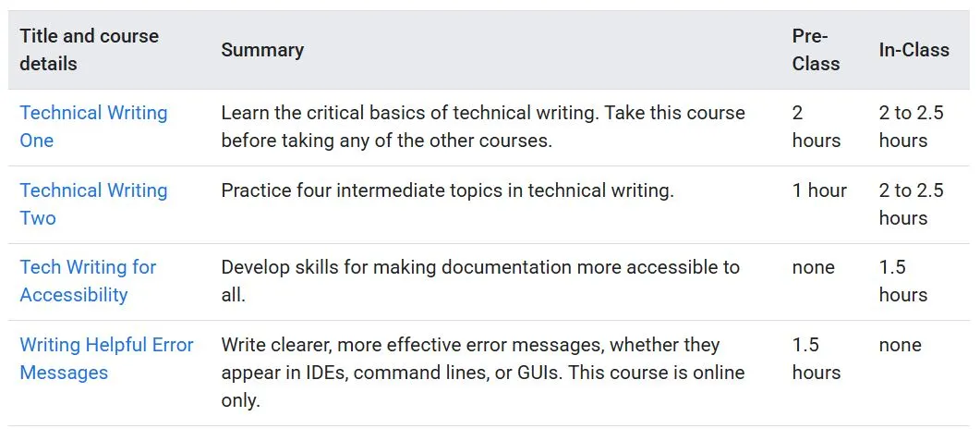Screen dimensions: 980x441
Task: Click the 'Title and course details' column header
Action: coord(89,49)
